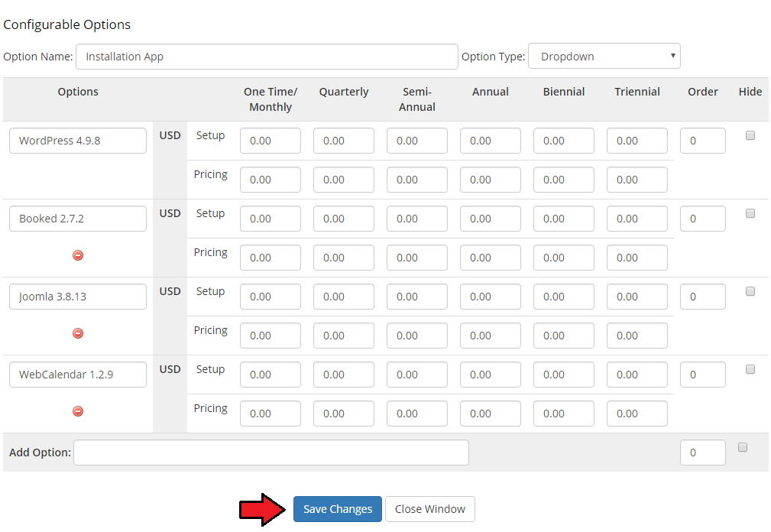This screenshot has height=532, width=771.
Task: Select WordPress Setup Quarterly field
Action: point(344,141)
